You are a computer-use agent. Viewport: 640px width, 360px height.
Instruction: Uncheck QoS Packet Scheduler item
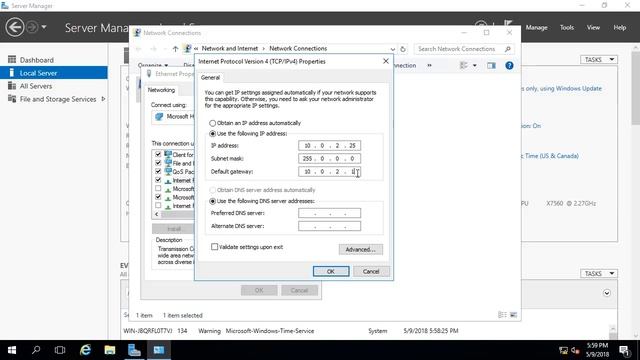[158, 171]
